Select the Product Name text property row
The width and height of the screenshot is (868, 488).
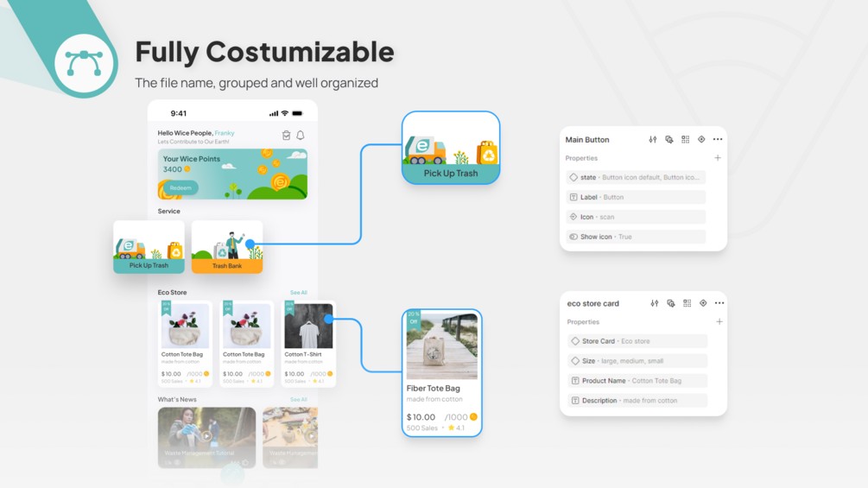tap(637, 381)
